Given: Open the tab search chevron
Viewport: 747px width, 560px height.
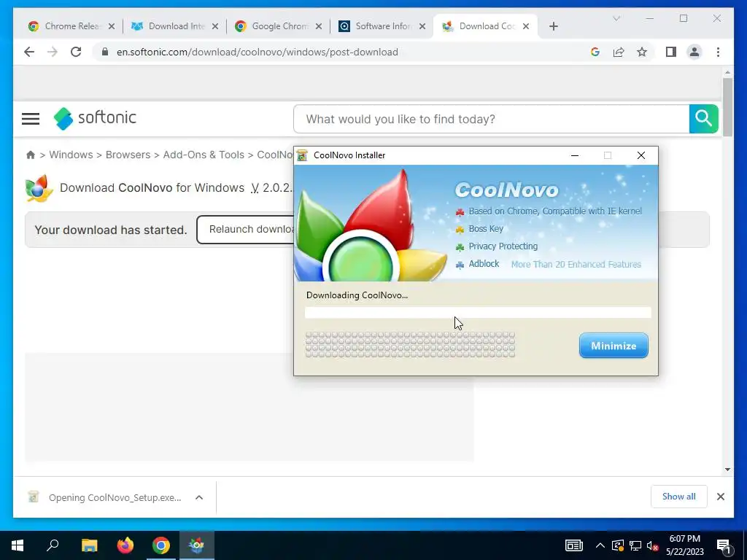Looking at the screenshot, I should (616, 18).
